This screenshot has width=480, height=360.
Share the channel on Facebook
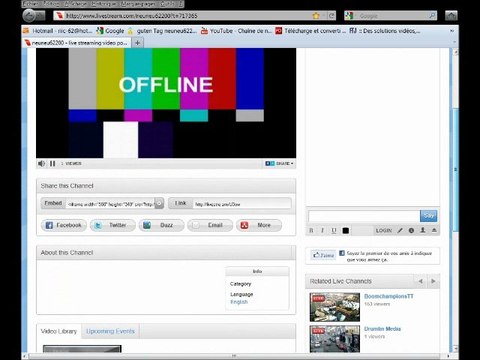64,225
